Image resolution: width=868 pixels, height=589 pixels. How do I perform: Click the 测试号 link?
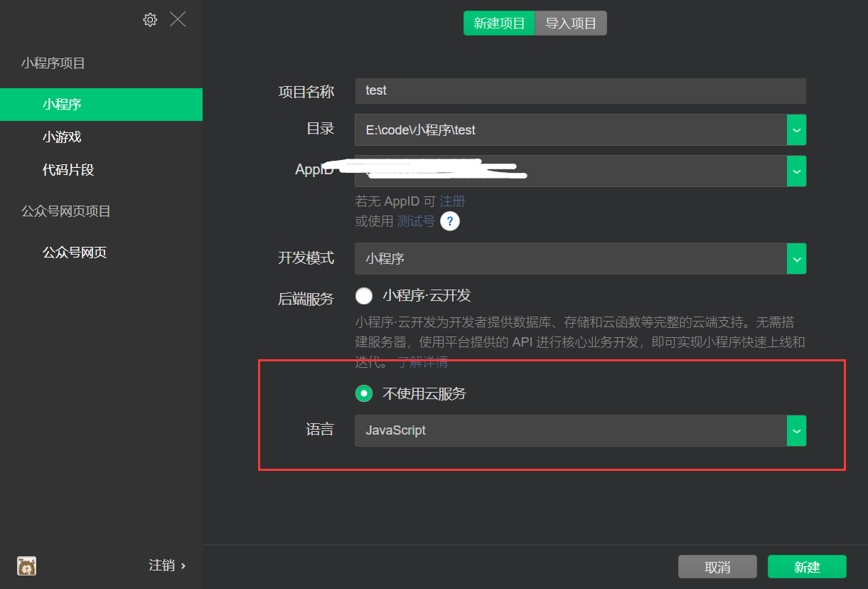point(417,221)
